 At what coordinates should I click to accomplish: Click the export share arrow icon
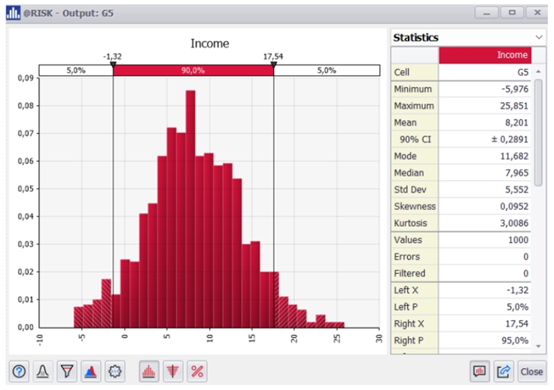[503, 371]
